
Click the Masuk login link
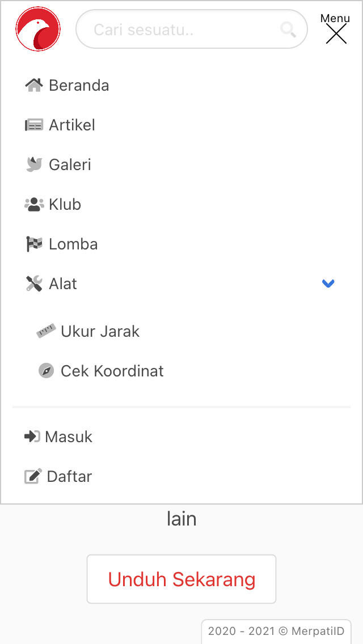coord(68,437)
